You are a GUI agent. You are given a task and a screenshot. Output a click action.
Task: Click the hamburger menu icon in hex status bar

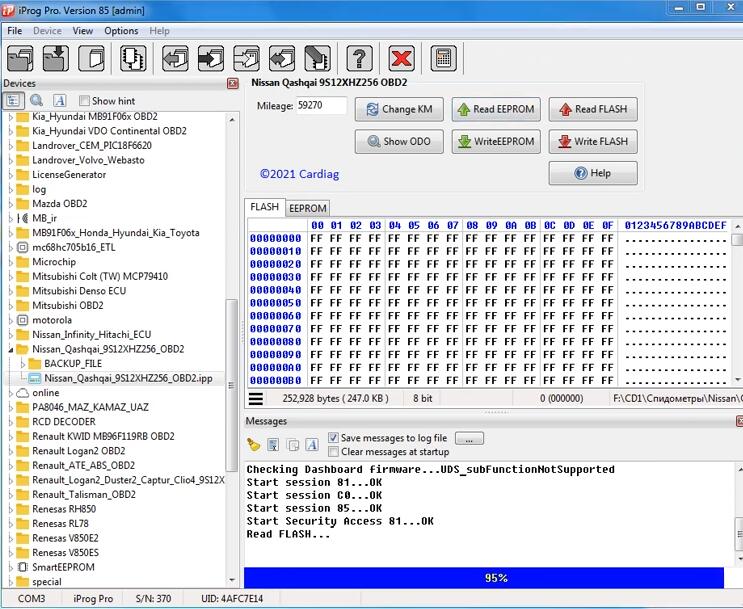256,399
